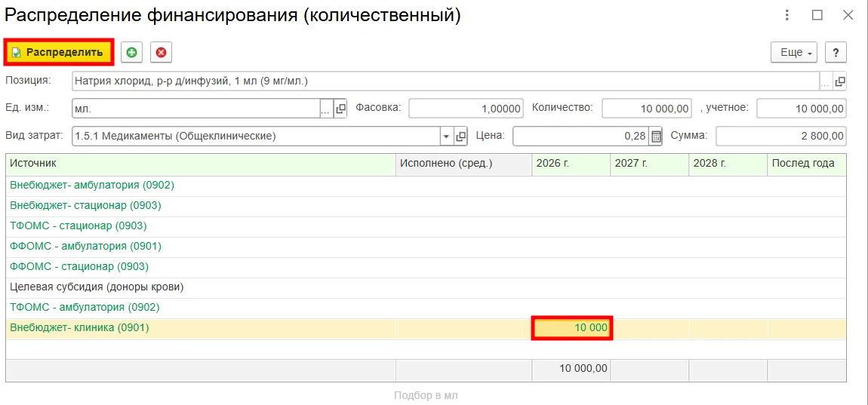Viewport: 868px width, 405px height.
Task: Click the Распределить button
Action: point(59,53)
